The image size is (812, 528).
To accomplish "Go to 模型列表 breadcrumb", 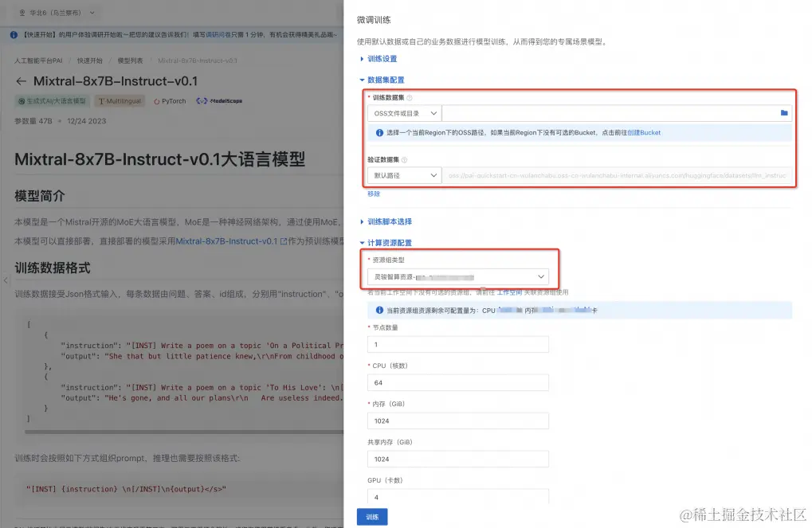I will click(x=130, y=61).
